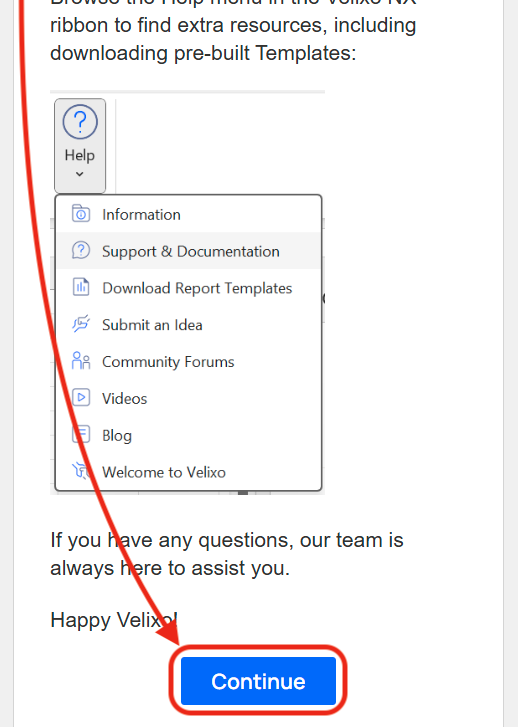This screenshot has width=518, height=727.
Task: Click the question mark Help icon
Action: [80, 122]
